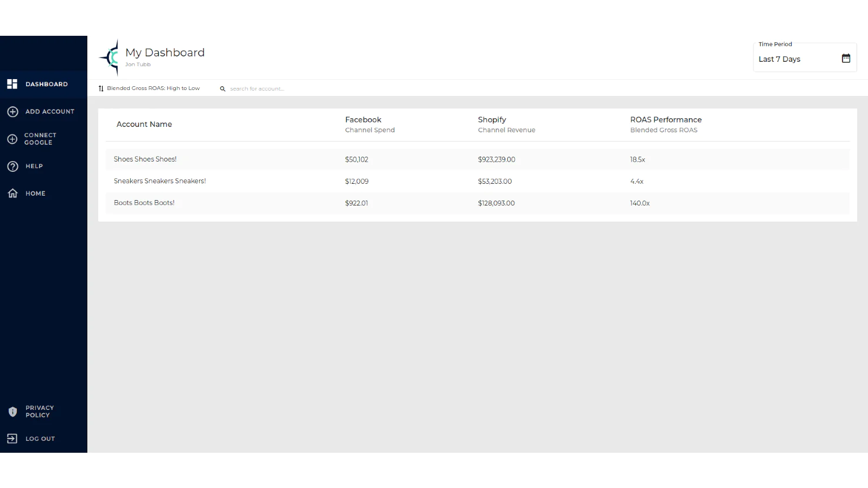Click the Connect Google plus-circle icon
Viewport: 868px width, 488px height.
click(x=12, y=139)
